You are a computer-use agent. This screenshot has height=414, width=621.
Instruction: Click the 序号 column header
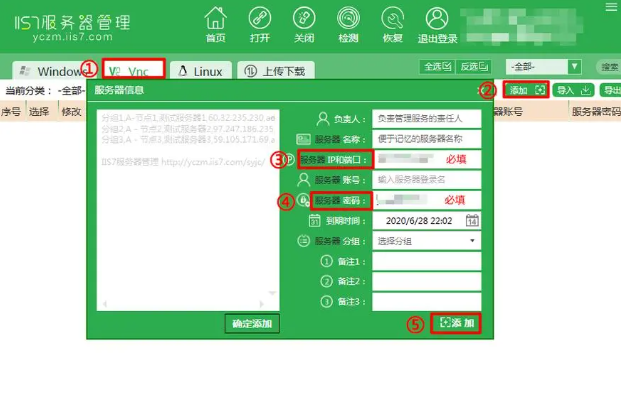[x=11, y=112]
